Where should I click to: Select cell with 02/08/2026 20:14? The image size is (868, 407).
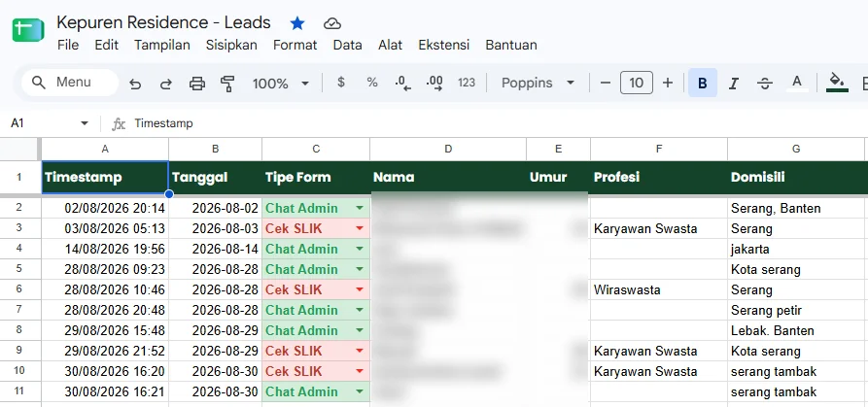click(x=105, y=209)
